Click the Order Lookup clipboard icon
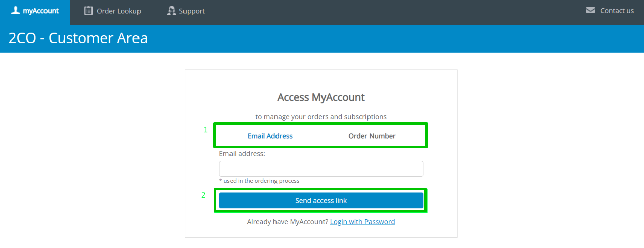Screen dimensions: 644x248 click(88, 10)
